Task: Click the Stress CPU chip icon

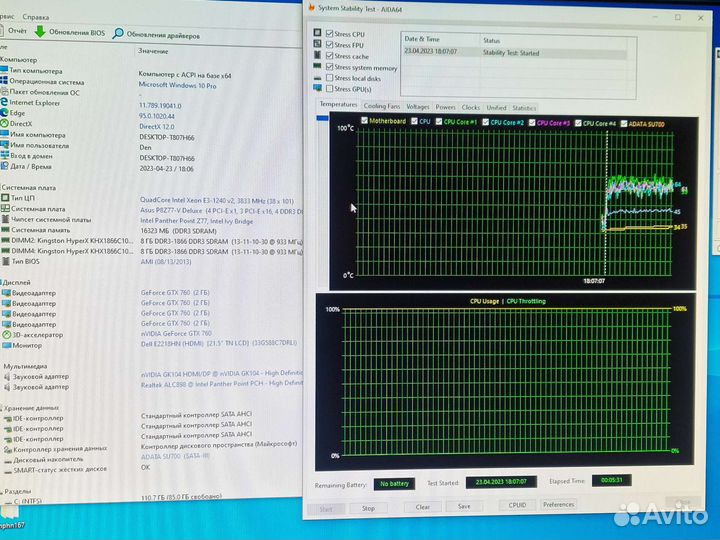Action: click(317, 33)
